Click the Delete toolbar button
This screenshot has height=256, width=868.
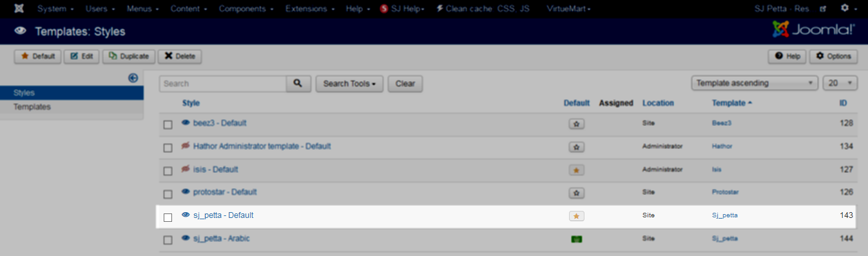coord(180,57)
